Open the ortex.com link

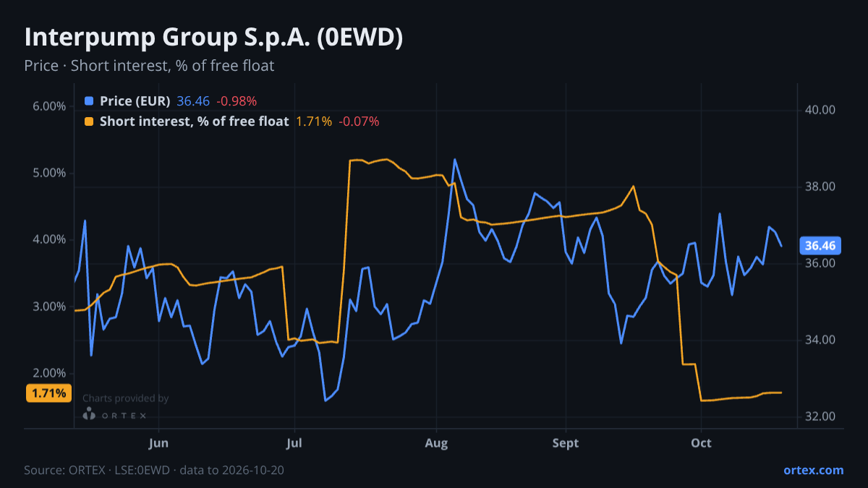(x=814, y=470)
